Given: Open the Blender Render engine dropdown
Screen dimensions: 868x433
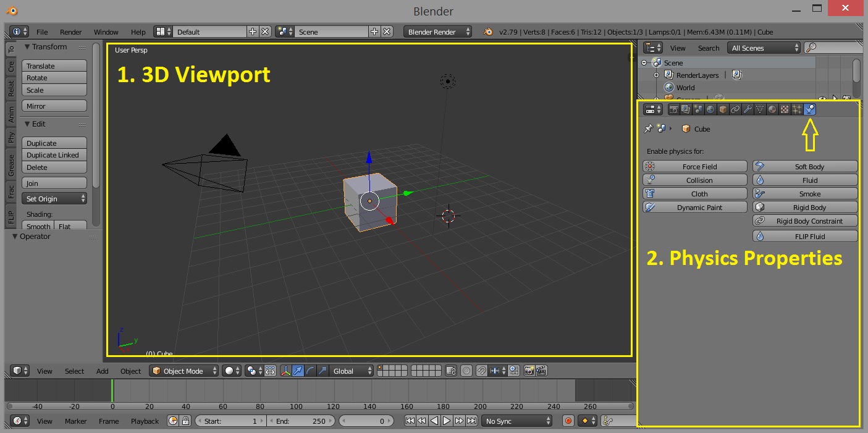Looking at the screenshot, I should (438, 32).
